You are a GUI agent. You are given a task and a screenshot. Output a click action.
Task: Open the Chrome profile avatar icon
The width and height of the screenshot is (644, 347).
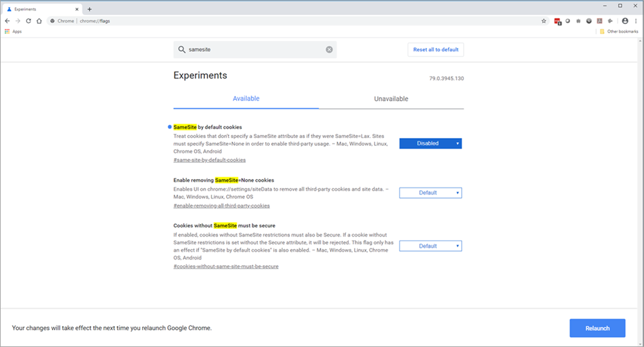coord(625,21)
